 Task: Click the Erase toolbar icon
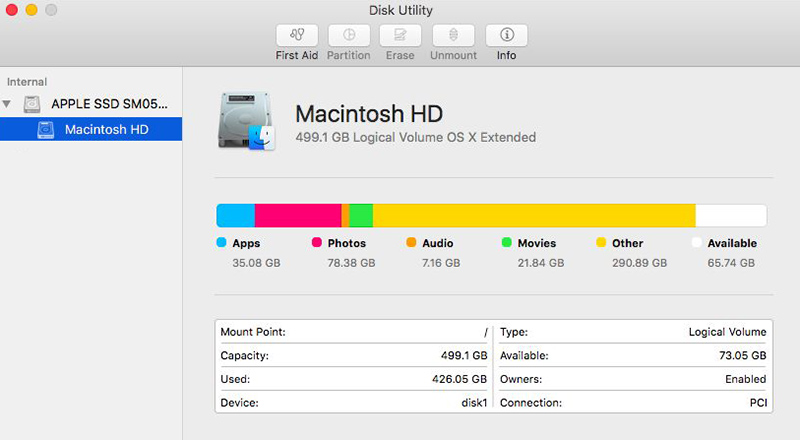[400, 35]
